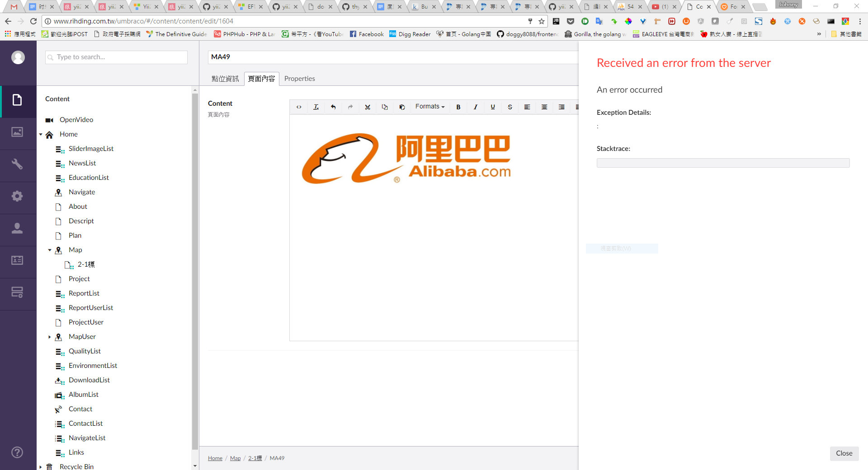This screenshot has width=868, height=470.
Task: Open the Media section in sidebar
Action: pos(17,132)
